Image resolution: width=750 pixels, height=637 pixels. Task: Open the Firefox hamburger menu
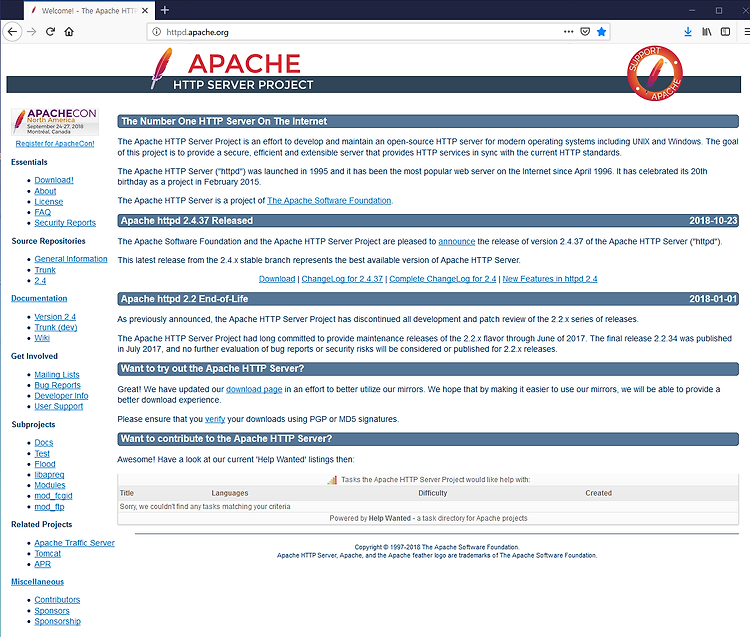click(746, 32)
